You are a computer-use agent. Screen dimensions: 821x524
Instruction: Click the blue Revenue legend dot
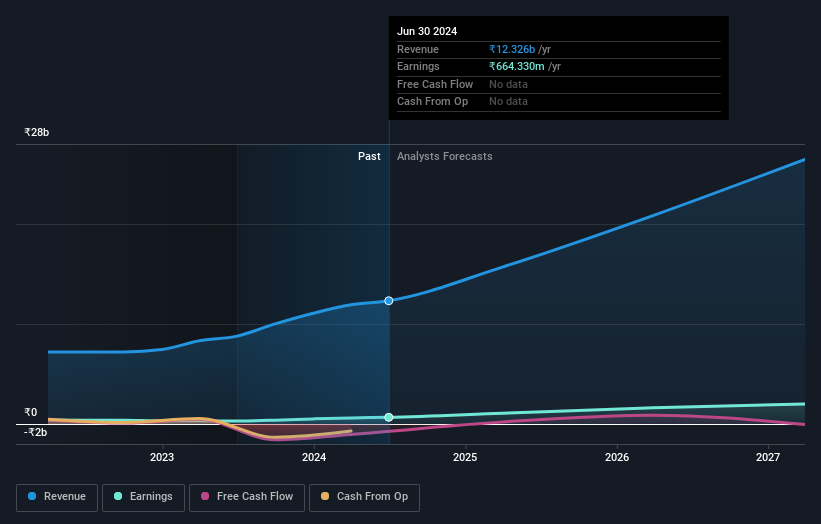(32, 496)
